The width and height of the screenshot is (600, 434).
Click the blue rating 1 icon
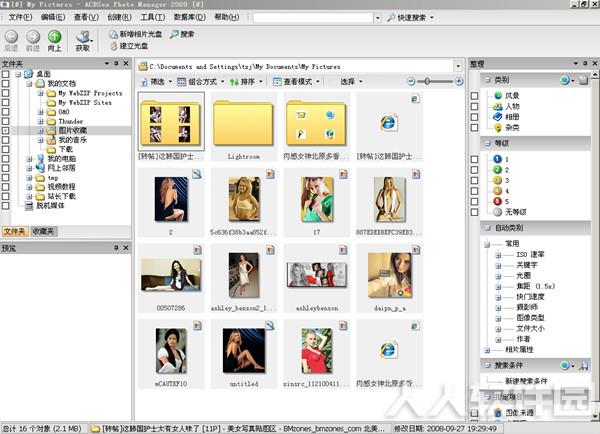[497, 159]
